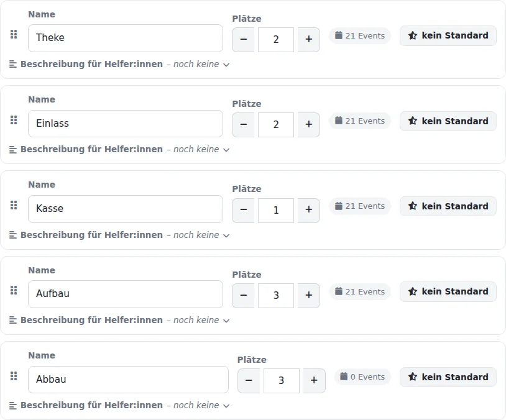The width and height of the screenshot is (506, 420).
Task: Focus the Plätze number field for Aufbau
Action: [276, 295]
